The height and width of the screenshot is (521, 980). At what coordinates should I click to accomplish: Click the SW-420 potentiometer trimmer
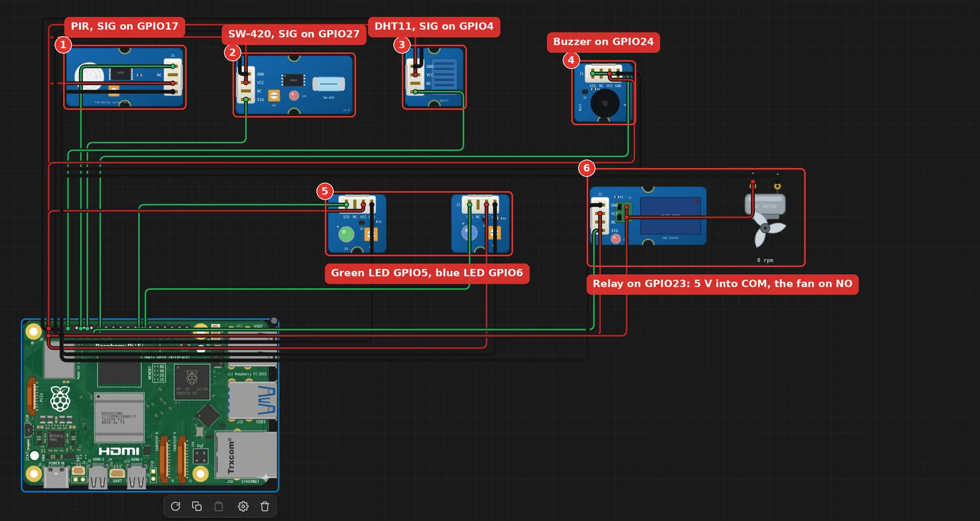[274, 96]
